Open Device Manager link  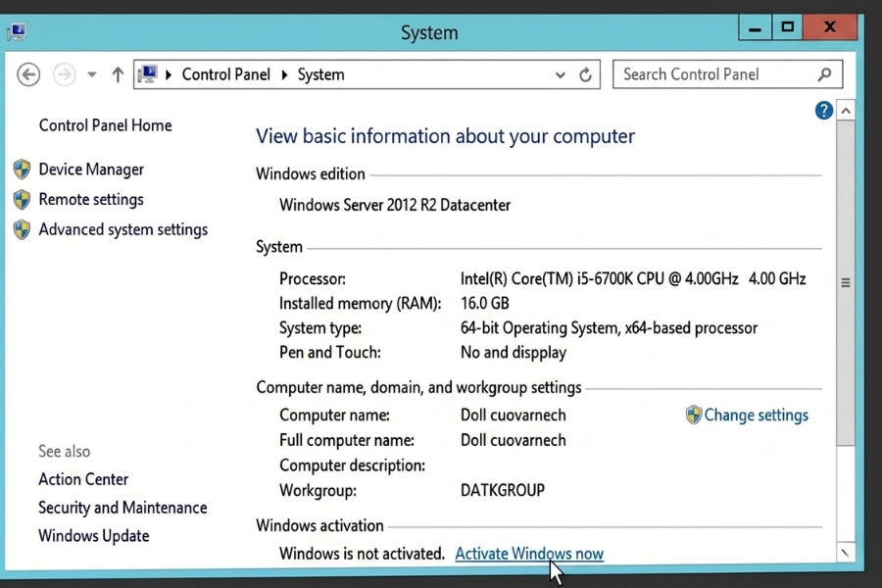click(x=91, y=170)
